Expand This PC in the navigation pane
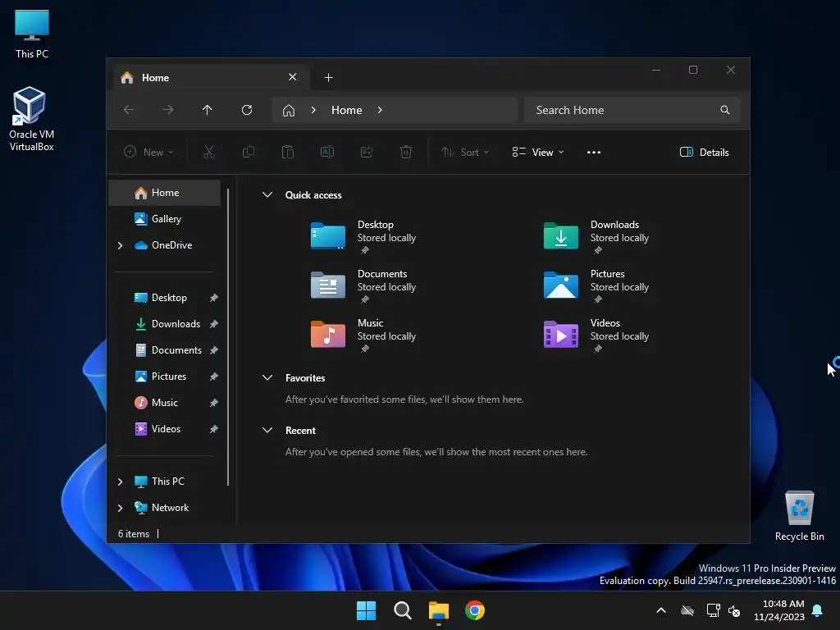The image size is (840, 630). pyautogui.click(x=120, y=482)
